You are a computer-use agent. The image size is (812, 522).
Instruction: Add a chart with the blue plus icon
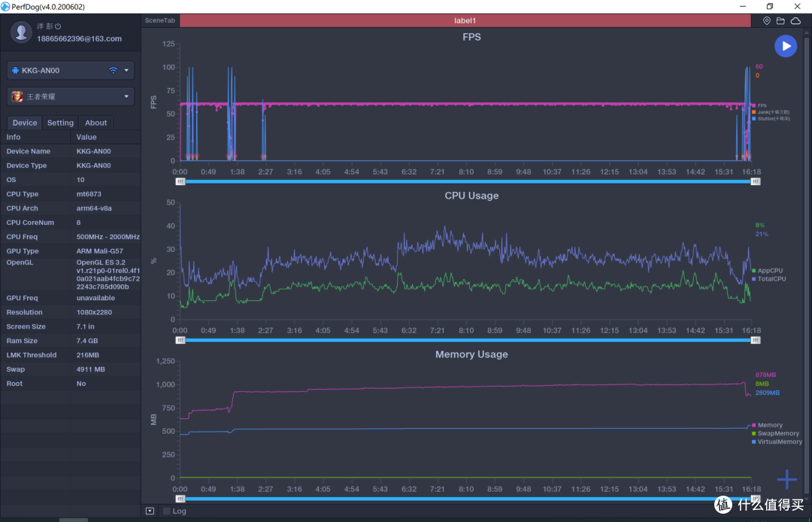786,480
